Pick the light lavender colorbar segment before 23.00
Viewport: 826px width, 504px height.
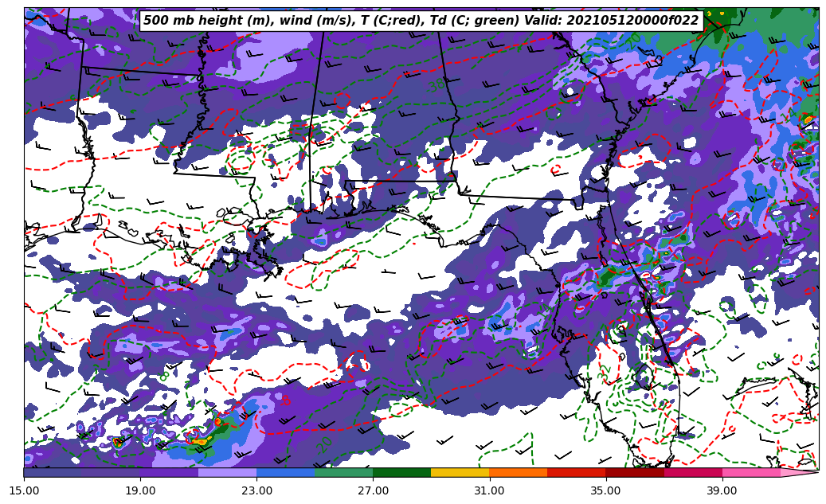(228, 472)
